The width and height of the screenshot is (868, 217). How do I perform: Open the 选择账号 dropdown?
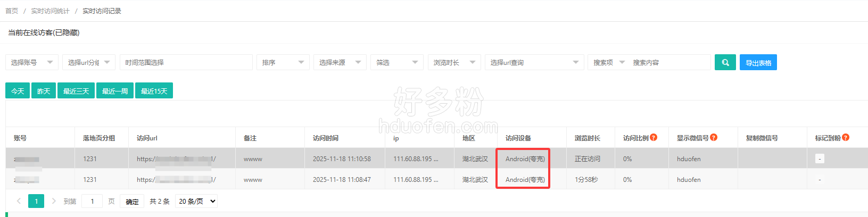click(x=32, y=62)
